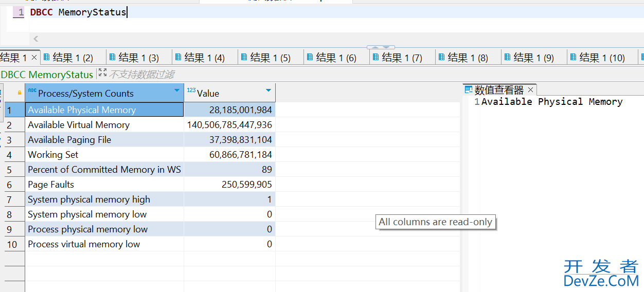Select the System physical memory low cell

pyautogui.click(x=104, y=214)
